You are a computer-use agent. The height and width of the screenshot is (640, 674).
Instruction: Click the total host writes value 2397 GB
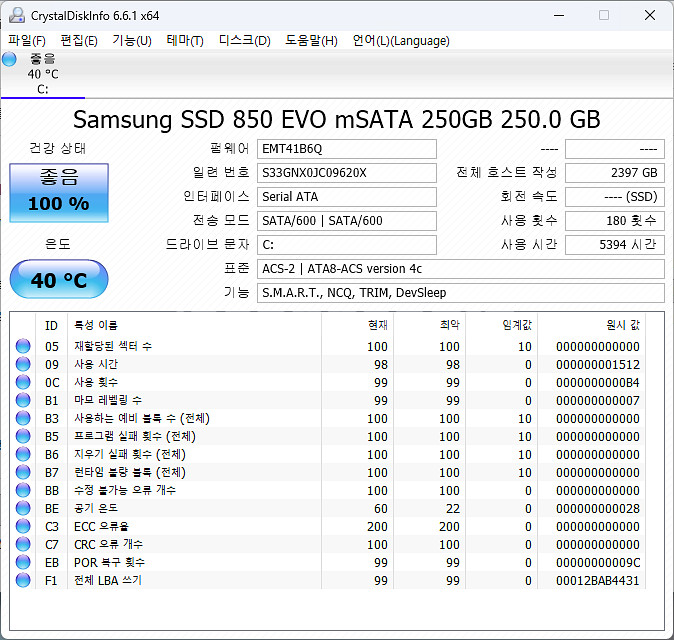pyautogui.click(x=615, y=173)
